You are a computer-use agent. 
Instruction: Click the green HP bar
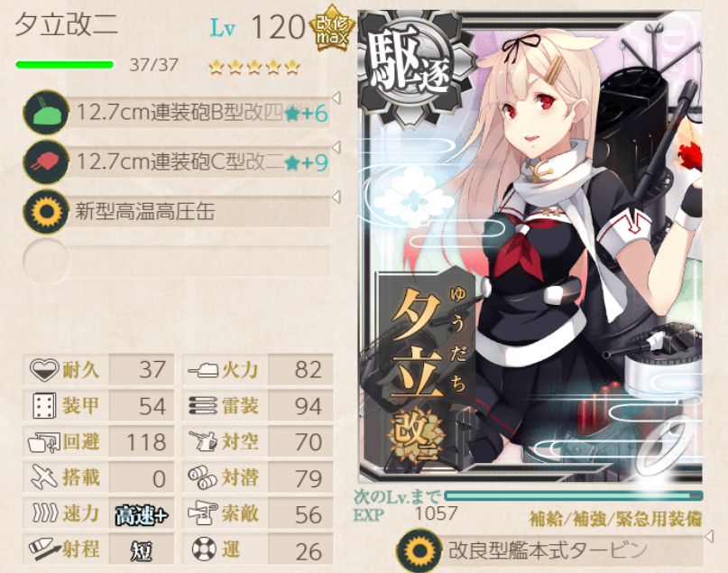(65, 65)
